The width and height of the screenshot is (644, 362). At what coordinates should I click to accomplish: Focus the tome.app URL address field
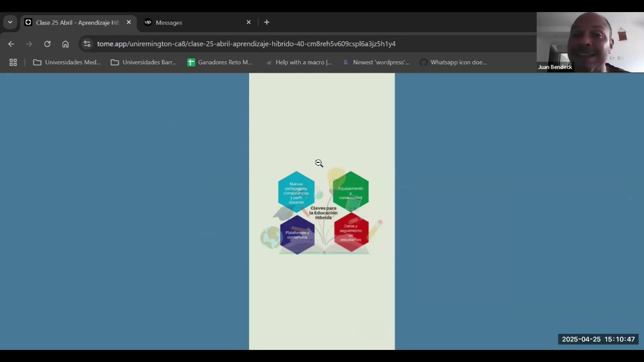pos(246,44)
